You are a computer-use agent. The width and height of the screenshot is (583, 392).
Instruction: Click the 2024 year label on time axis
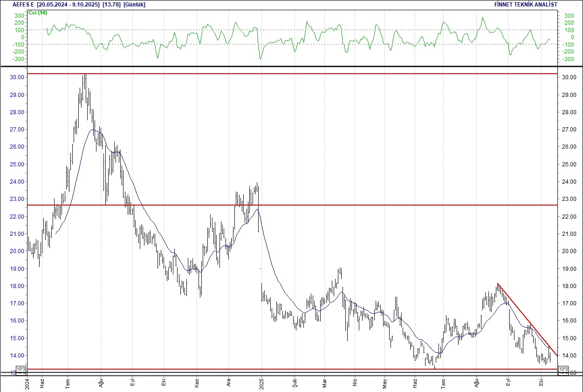[27, 384]
